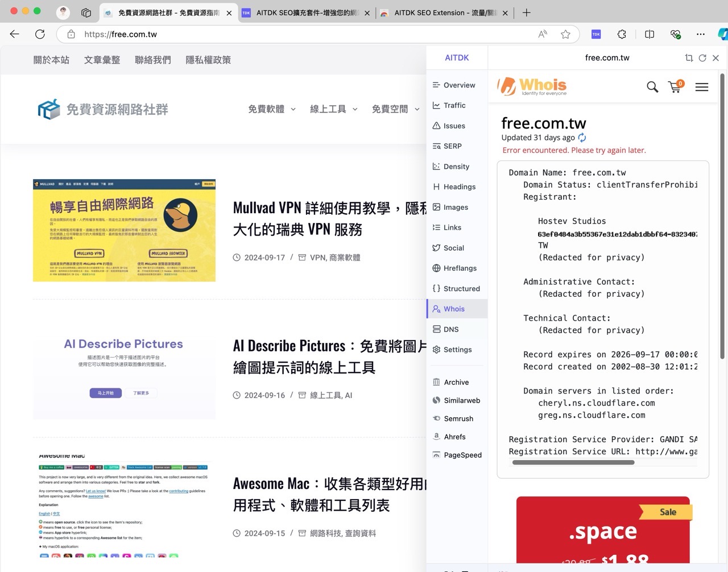Switch to AITDK SEO擴充套件 tab
The image size is (728, 572).
click(x=305, y=13)
